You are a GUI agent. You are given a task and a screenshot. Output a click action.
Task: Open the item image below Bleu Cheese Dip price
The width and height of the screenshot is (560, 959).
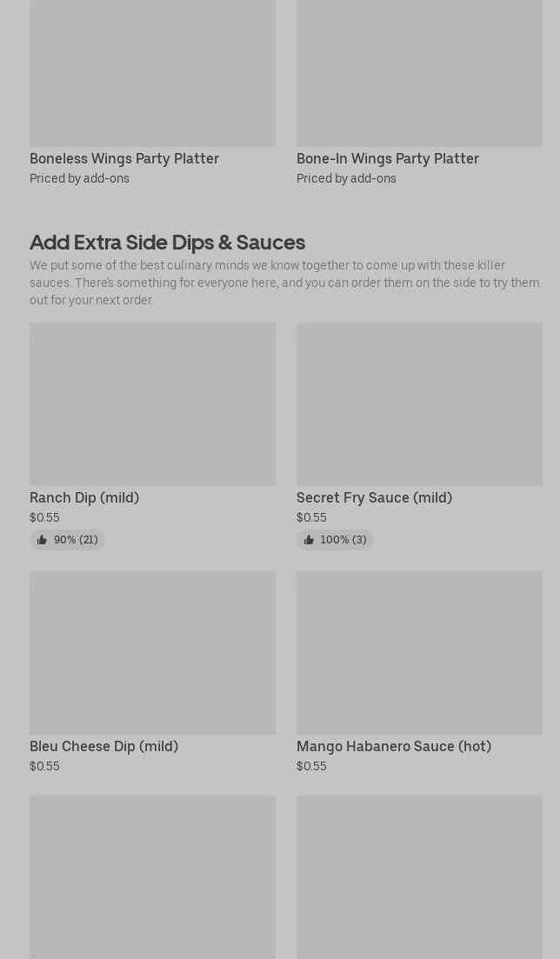click(x=152, y=876)
